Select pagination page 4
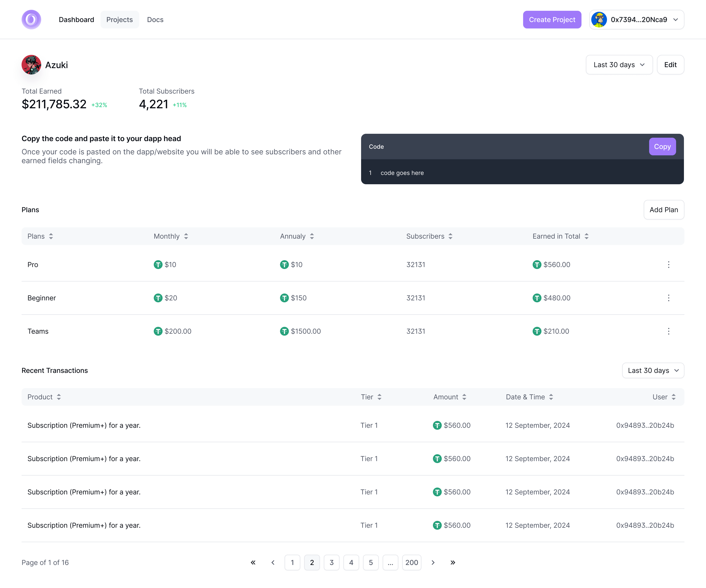This screenshot has width=706, height=588. (x=351, y=563)
